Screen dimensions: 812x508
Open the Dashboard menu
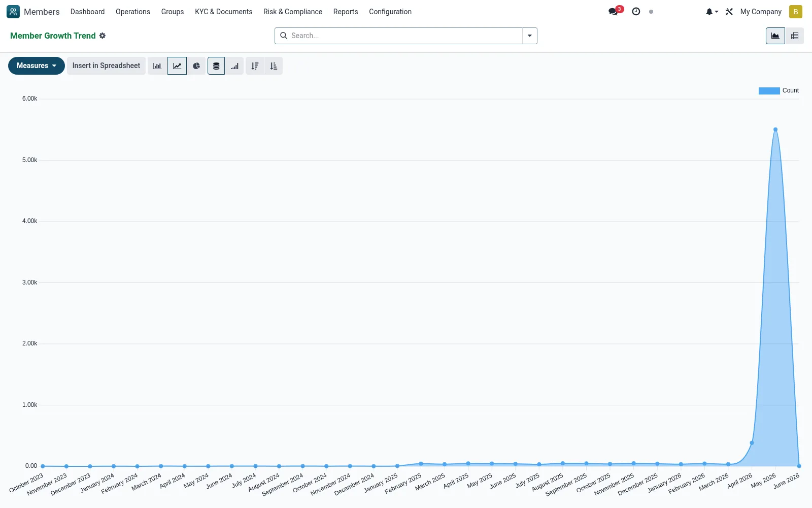(87, 12)
